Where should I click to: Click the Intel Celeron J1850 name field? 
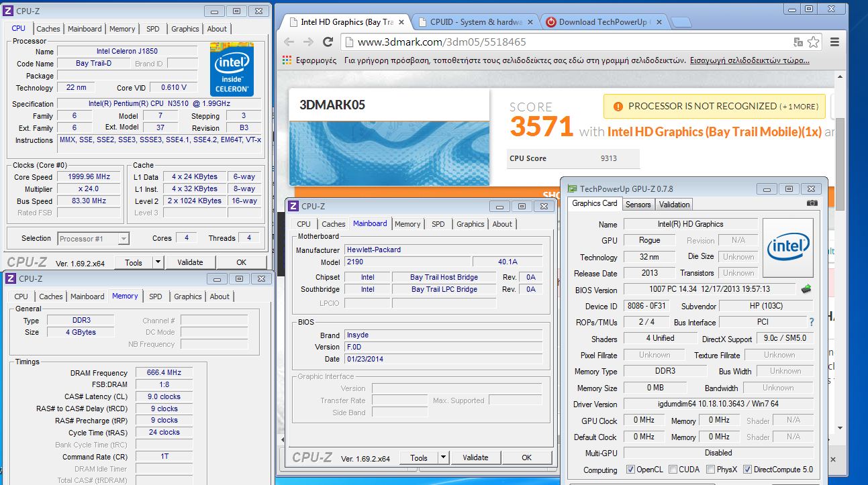[x=128, y=52]
